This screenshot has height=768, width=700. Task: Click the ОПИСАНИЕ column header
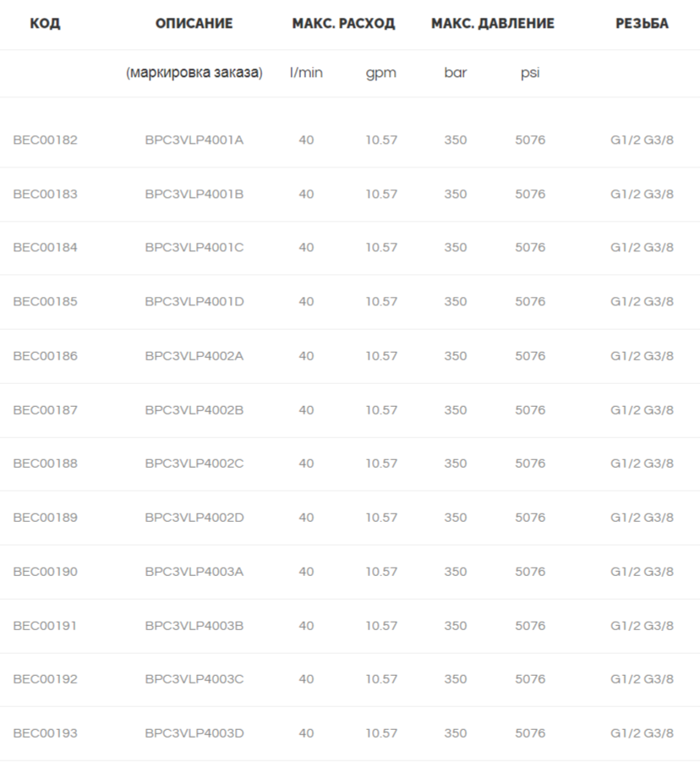pyautogui.click(x=194, y=24)
